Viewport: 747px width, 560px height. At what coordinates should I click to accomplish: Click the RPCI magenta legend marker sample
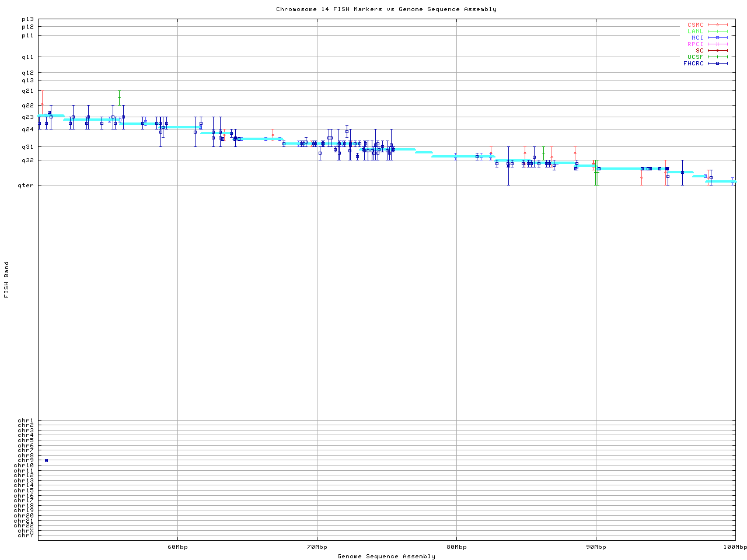[717, 44]
